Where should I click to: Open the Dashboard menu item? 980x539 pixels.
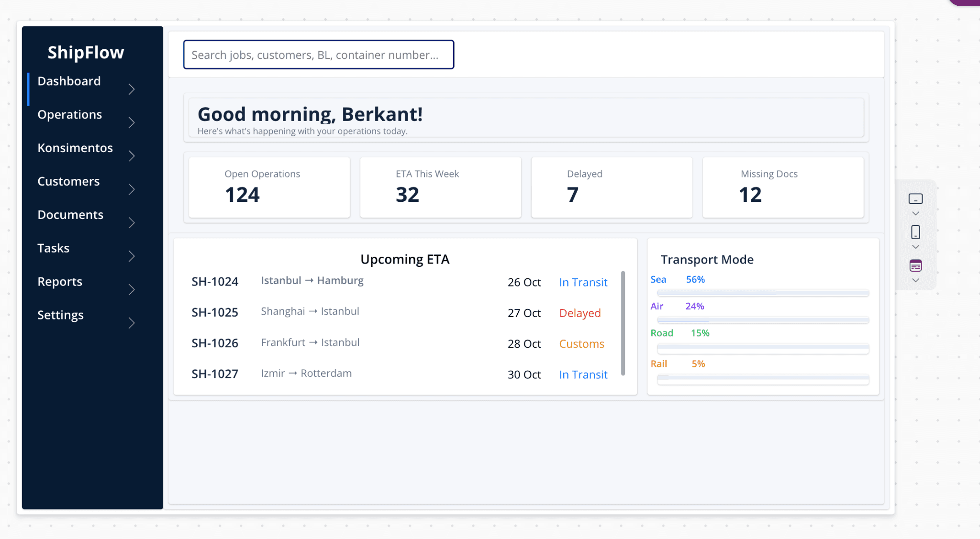click(x=69, y=81)
